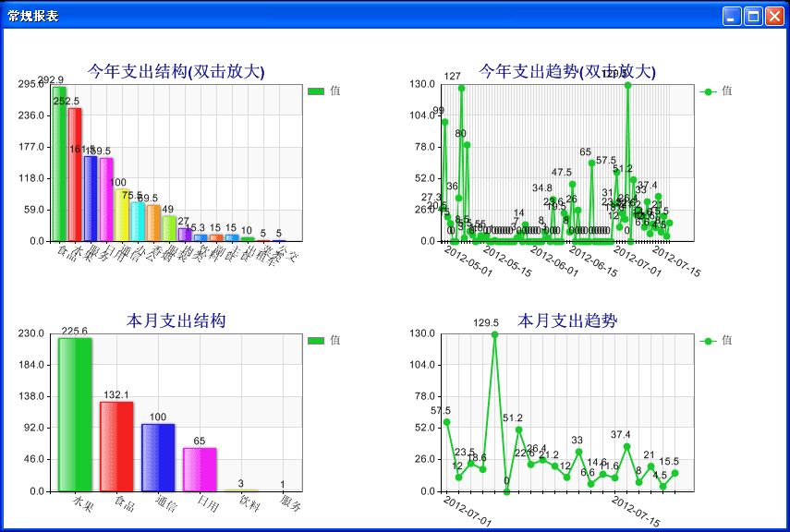The image size is (790, 532).
Task: Click the 127 peak point in 今年支出趋势
Action: pos(461,88)
